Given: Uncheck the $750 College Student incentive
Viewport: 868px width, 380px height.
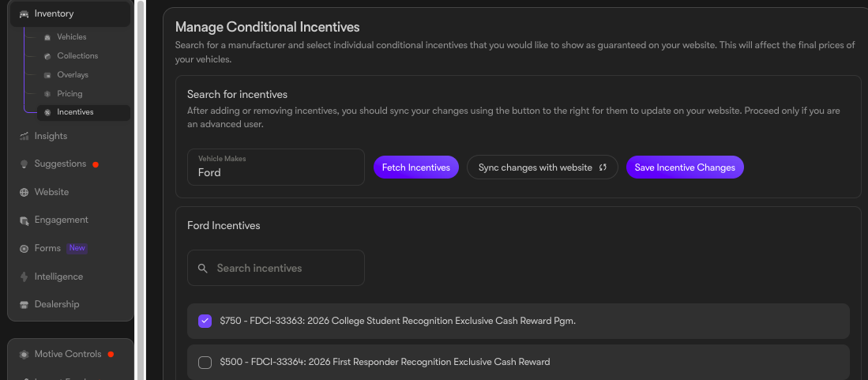Looking at the screenshot, I should 205,322.
